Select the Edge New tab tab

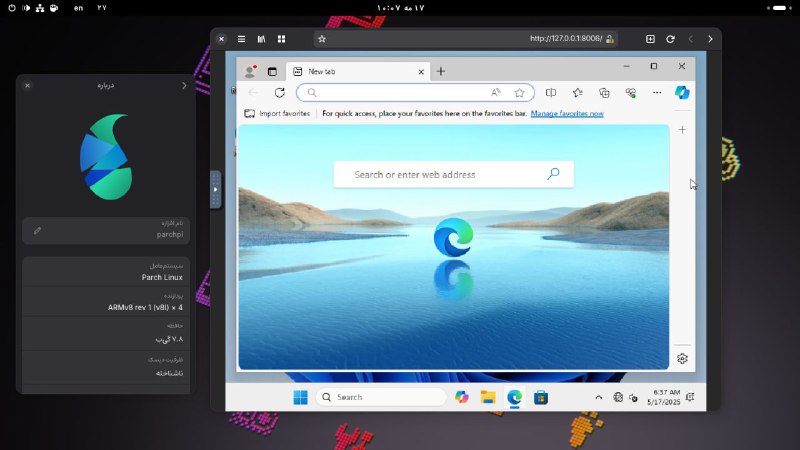pos(357,71)
